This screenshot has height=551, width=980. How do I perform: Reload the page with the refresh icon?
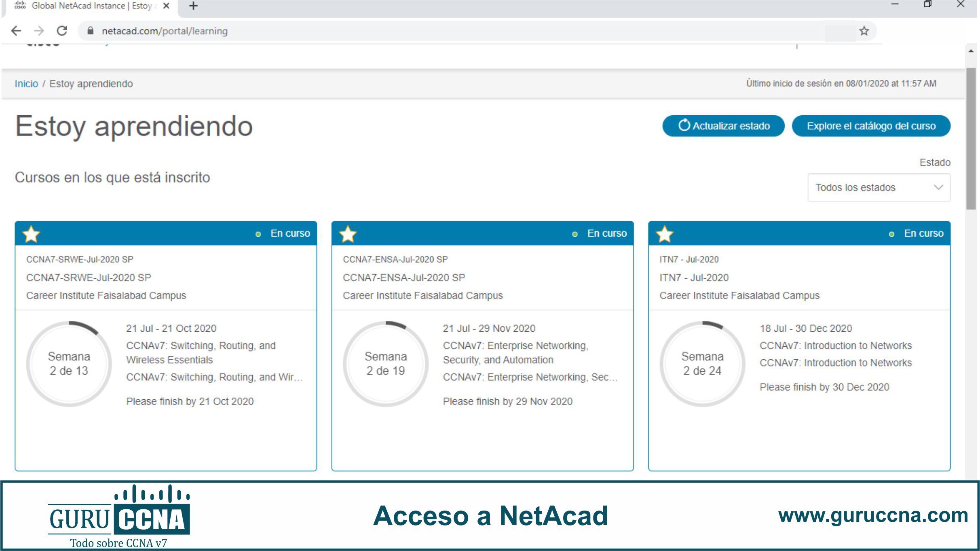(62, 31)
